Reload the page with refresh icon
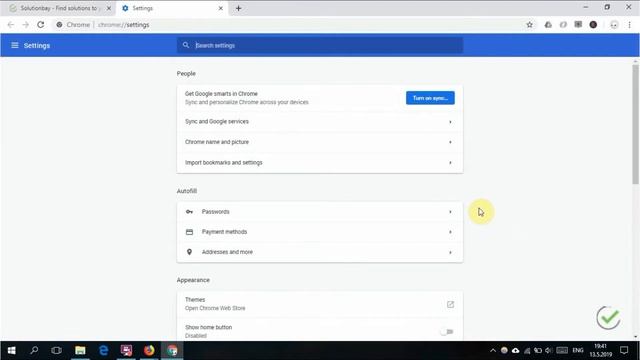This screenshot has height=360, width=640. click(40, 25)
